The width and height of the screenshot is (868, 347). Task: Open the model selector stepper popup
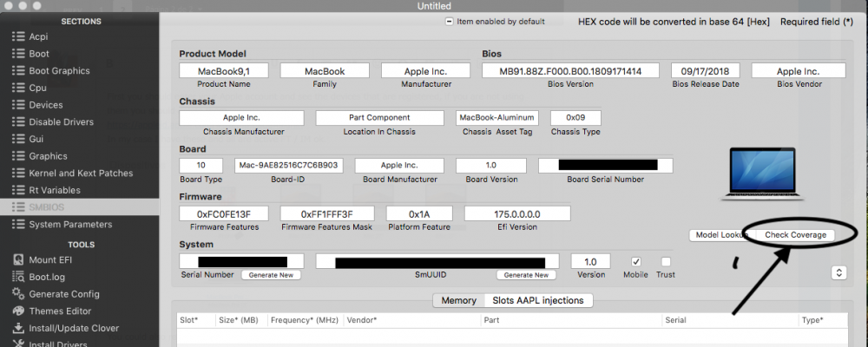point(838,272)
